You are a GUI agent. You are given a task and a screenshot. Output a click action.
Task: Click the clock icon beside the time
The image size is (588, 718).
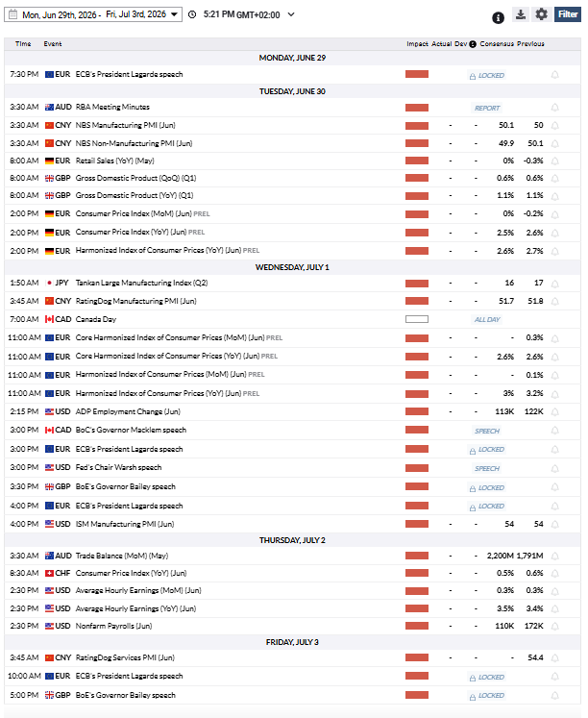tap(193, 14)
